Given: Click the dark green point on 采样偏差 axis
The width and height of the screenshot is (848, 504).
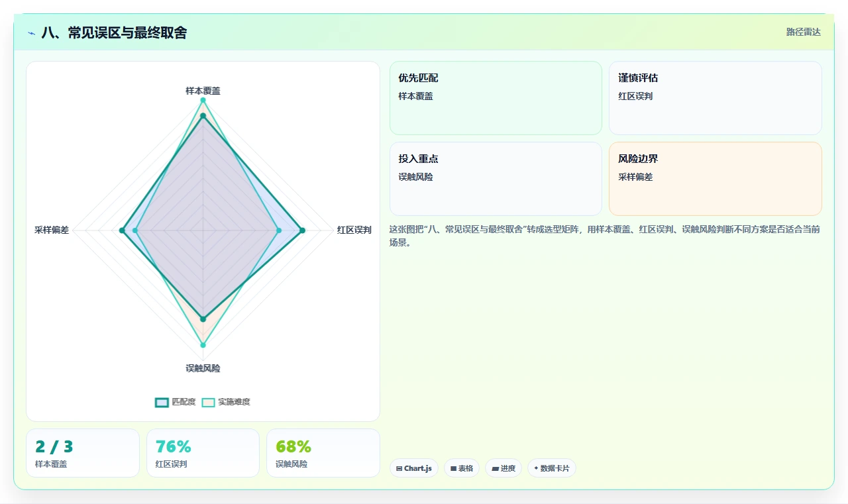Looking at the screenshot, I should [x=122, y=230].
